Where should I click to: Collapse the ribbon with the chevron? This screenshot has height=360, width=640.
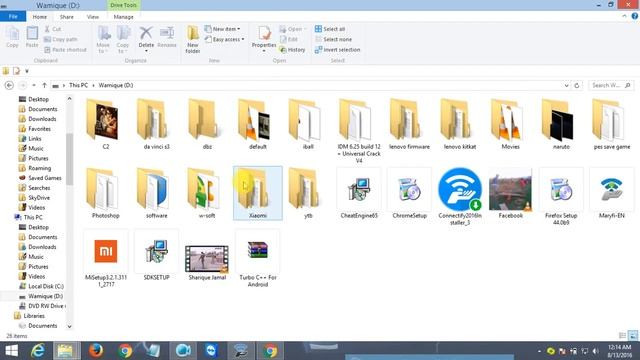(x=624, y=16)
